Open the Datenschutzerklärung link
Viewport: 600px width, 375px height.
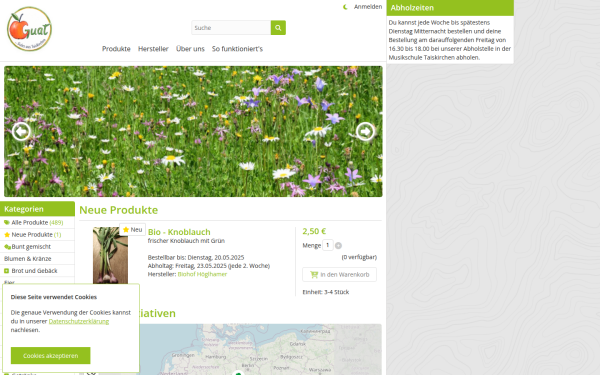tap(79, 321)
